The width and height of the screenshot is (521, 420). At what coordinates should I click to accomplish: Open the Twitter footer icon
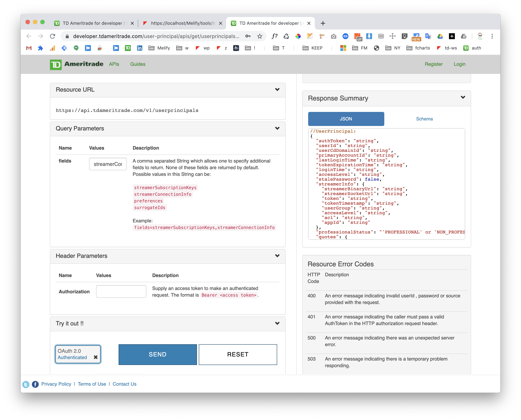pyautogui.click(x=26, y=384)
